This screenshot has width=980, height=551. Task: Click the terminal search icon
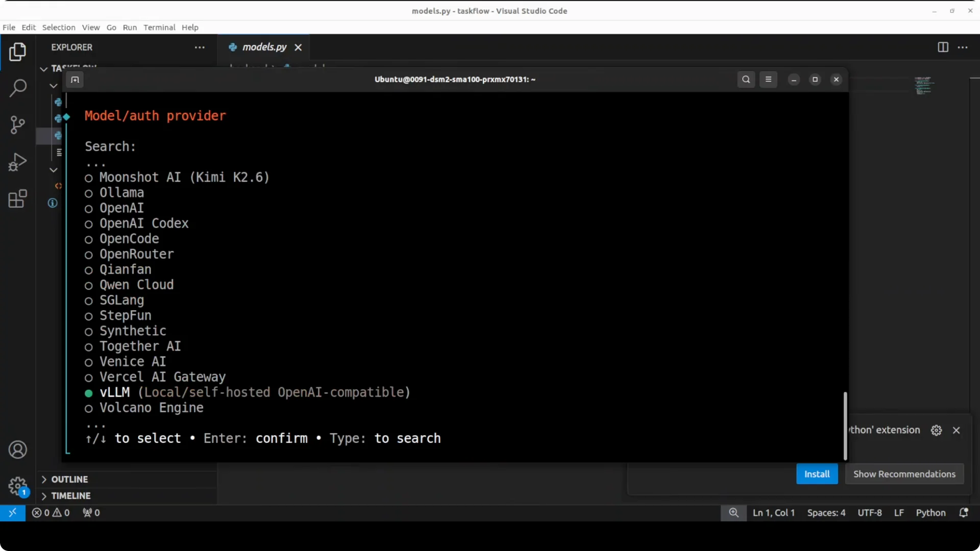click(746, 80)
